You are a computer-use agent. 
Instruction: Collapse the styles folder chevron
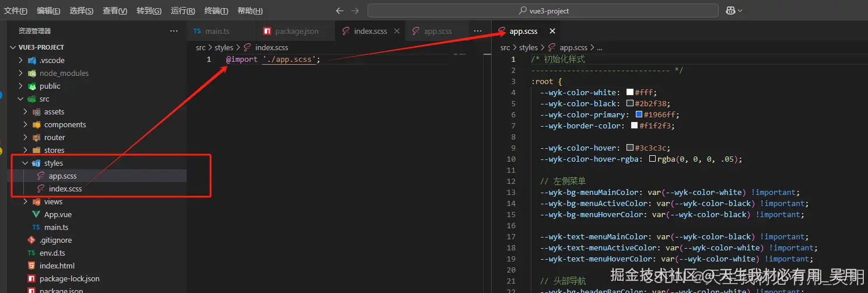point(25,163)
